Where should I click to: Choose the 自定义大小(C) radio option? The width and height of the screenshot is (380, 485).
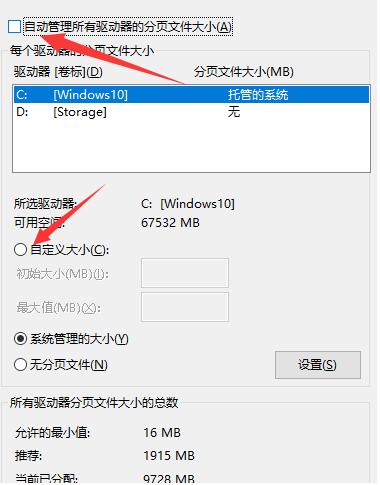20,249
